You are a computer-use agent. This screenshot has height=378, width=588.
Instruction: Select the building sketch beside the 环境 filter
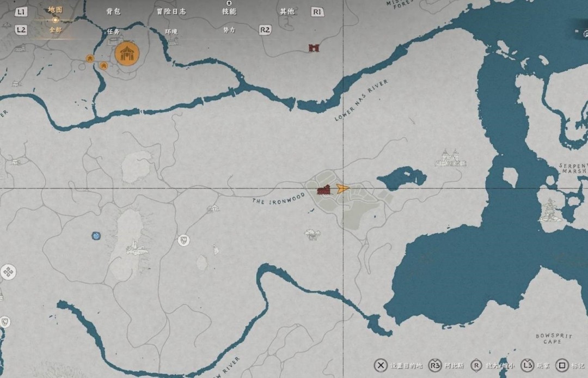pos(173,41)
